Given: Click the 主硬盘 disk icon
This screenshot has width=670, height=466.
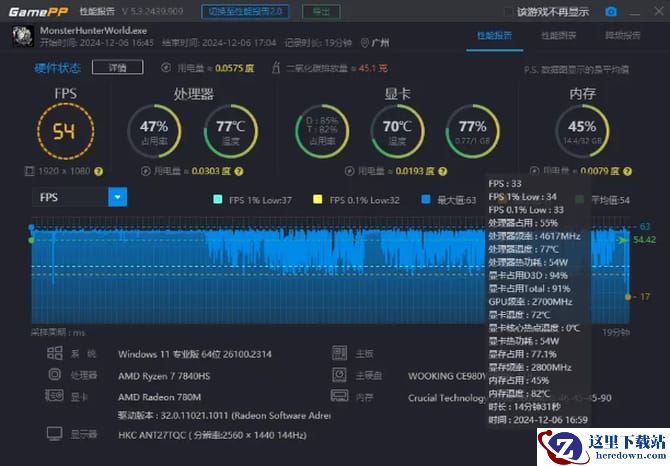Looking at the screenshot, I should tap(339, 375).
